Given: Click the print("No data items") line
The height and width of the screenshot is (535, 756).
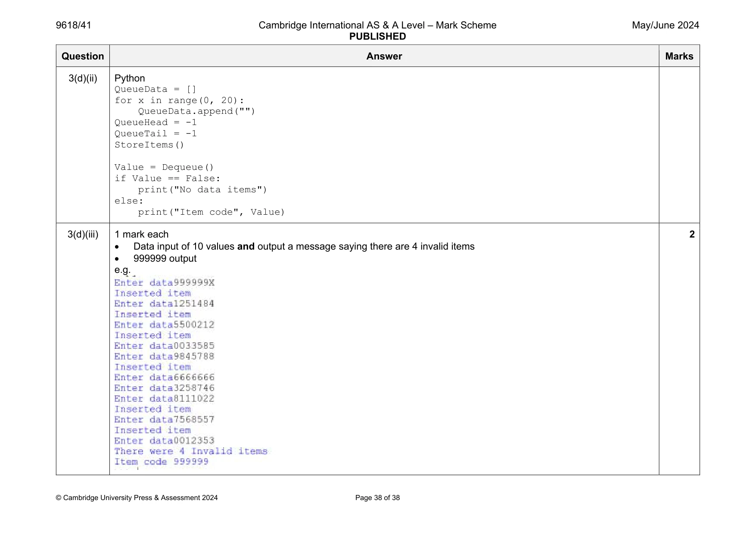Looking at the screenshot, I should (202, 190).
